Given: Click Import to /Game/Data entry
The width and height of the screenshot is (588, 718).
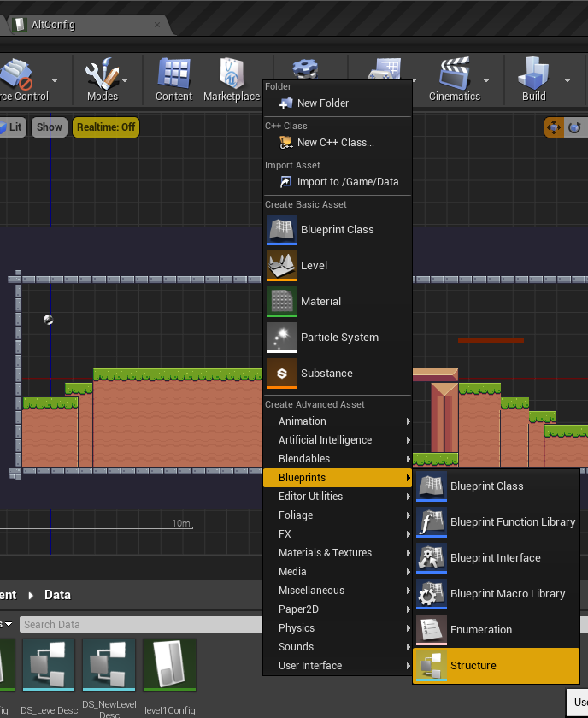Looking at the screenshot, I should 338,182.
